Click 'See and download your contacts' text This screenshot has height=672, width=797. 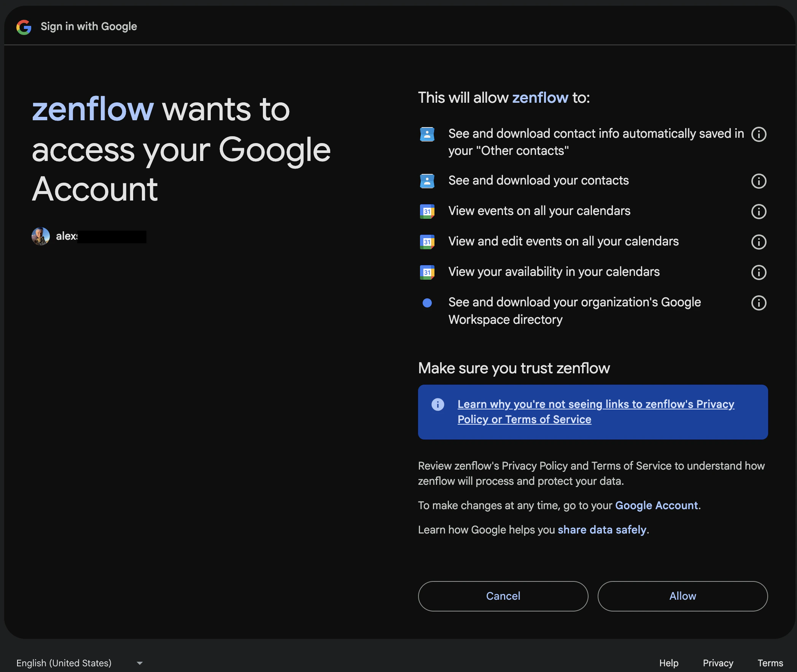538,181
